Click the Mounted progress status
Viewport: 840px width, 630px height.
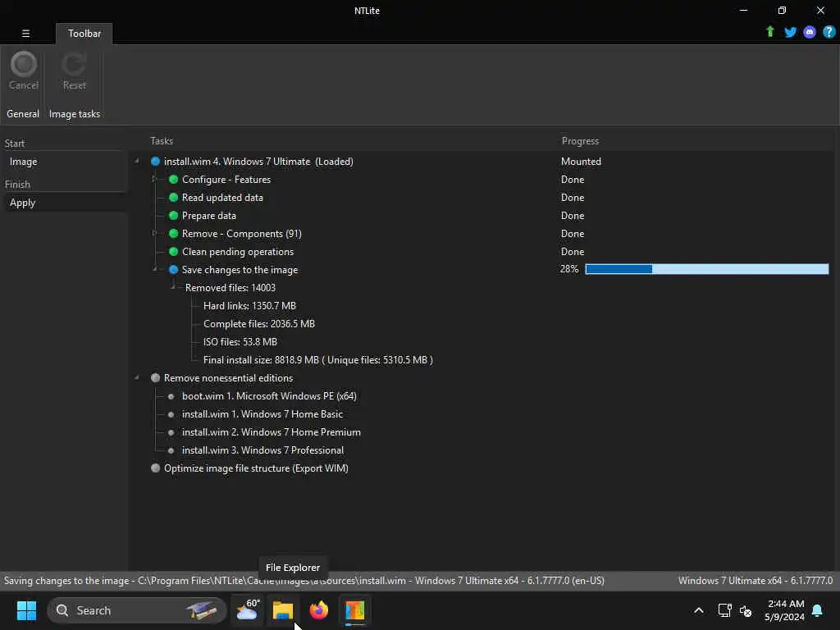pyautogui.click(x=581, y=162)
